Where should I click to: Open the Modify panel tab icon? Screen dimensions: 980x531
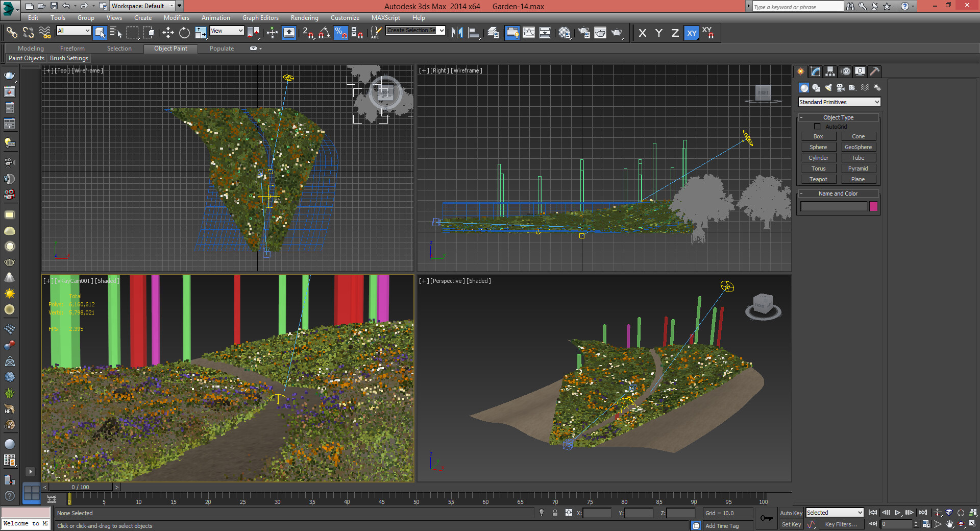(x=815, y=71)
